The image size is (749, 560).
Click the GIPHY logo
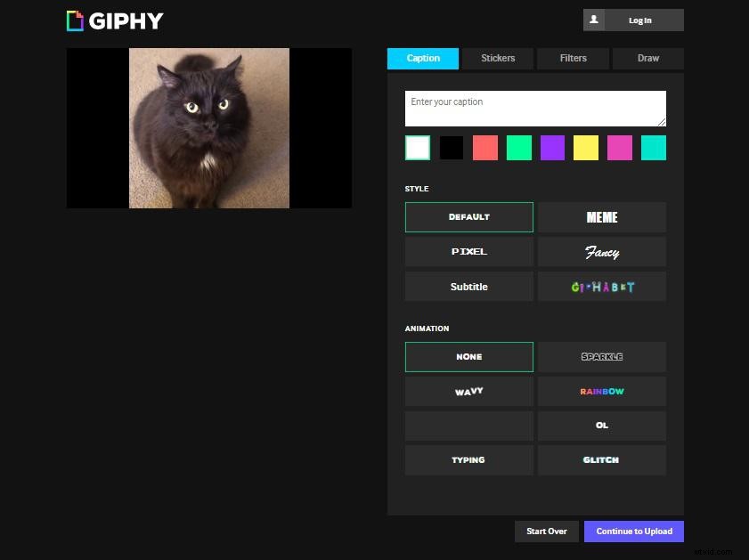click(114, 20)
